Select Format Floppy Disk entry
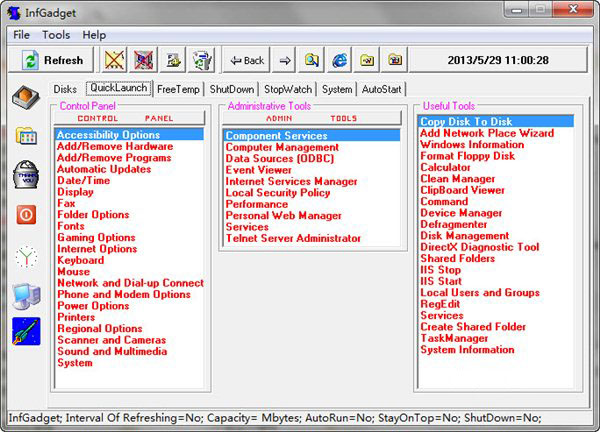The height and width of the screenshot is (432, 600). click(x=468, y=156)
